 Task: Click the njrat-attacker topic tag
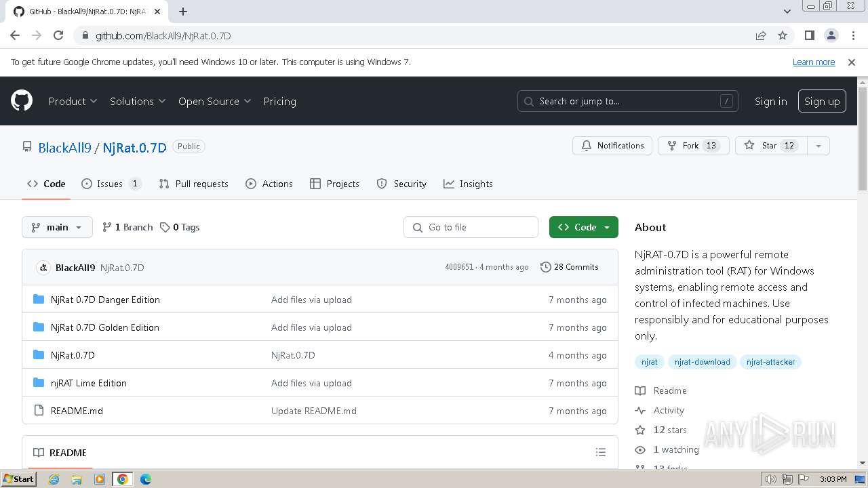(770, 362)
